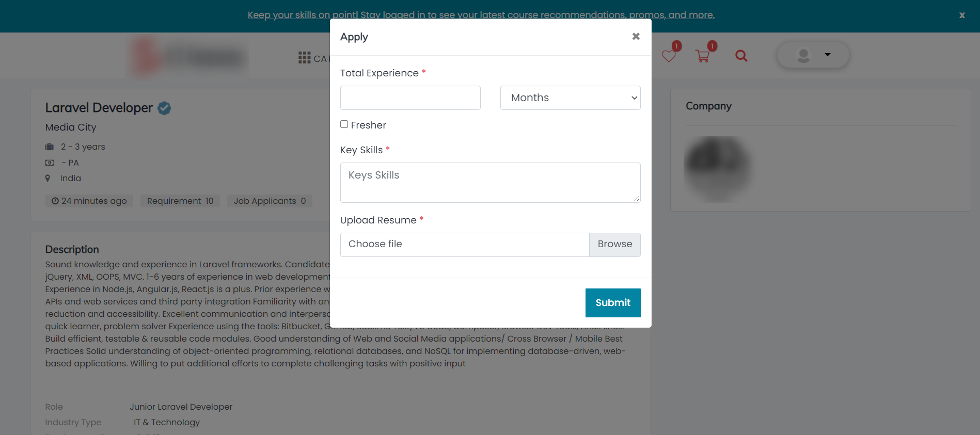Dismiss the top banner with the x
This screenshot has height=435, width=980.
[x=961, y=15]
